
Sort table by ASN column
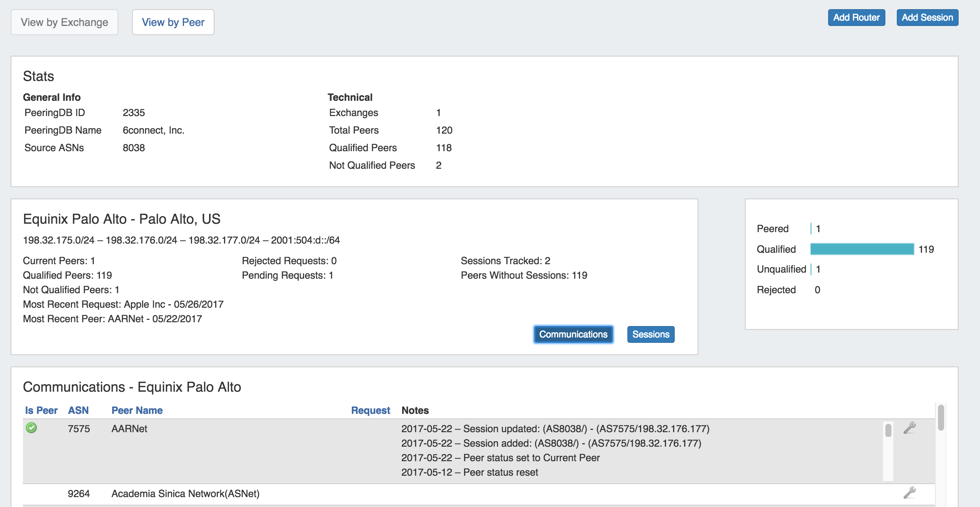click(78, 410)
